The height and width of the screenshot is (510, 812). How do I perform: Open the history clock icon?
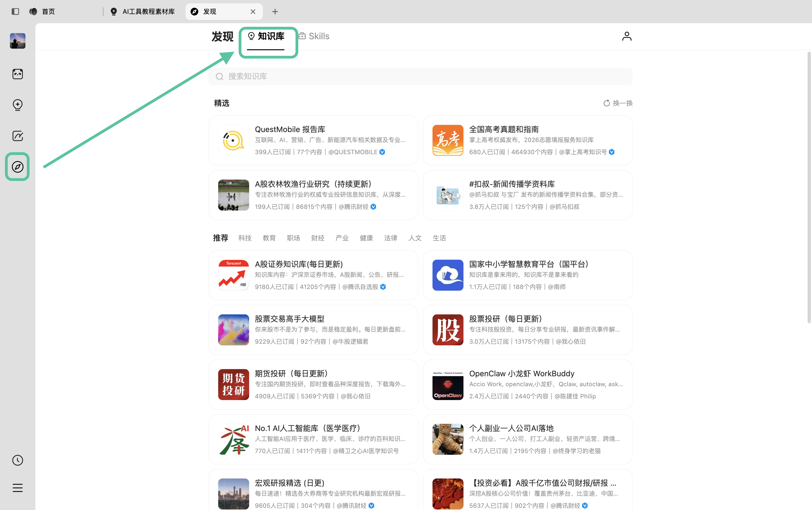tap(17, 461)
